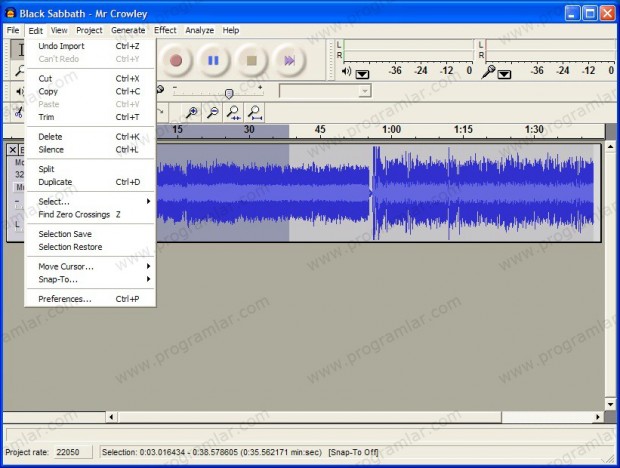The image size is (620, 468).
Task: Choose Split from the Edit menu
Action: coord(91,169)
